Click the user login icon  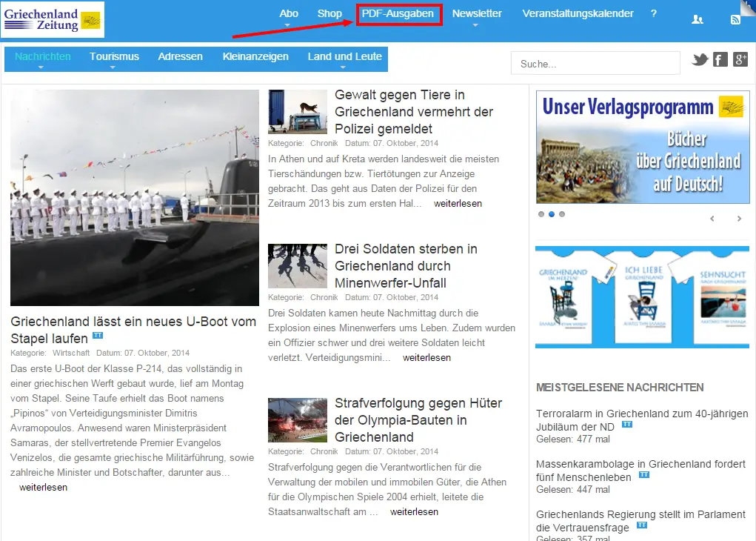pyautogui.click(x=698, y=20)
